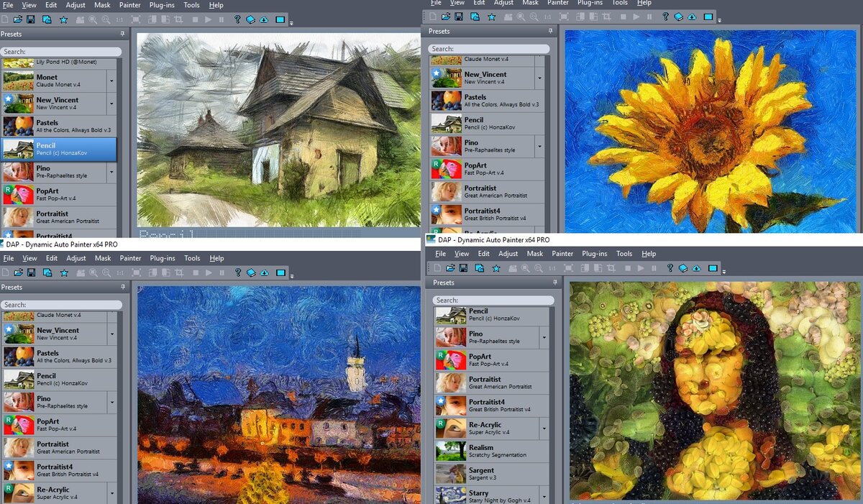Expand Pino preset arrow in top-left window

111,173
